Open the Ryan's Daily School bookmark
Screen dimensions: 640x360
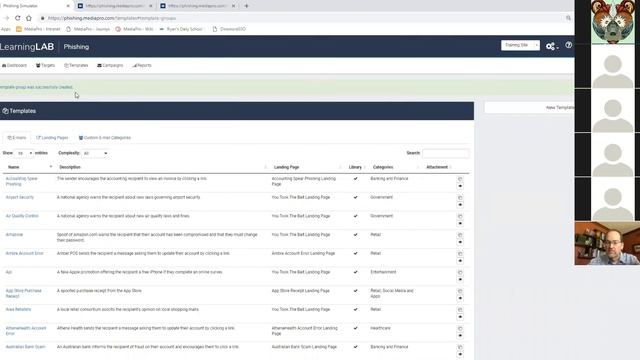[x=181, y=29]
